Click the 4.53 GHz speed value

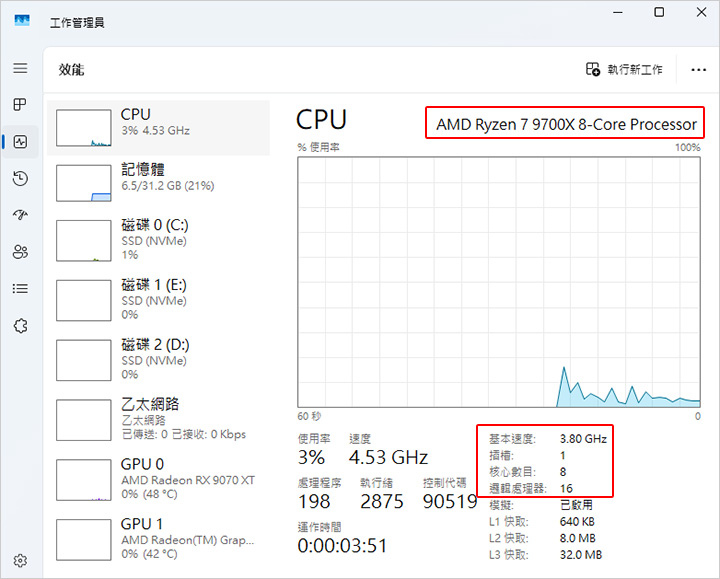[x=388, y=457]
